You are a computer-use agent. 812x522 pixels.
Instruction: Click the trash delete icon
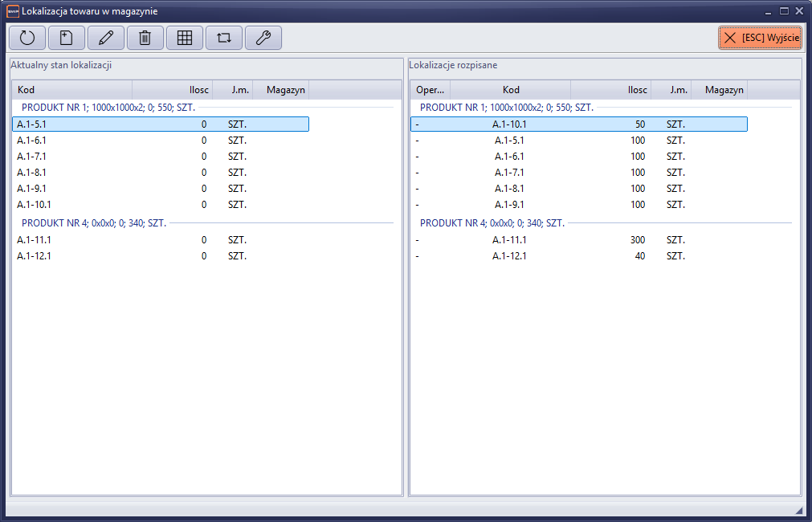click(145, 38)
